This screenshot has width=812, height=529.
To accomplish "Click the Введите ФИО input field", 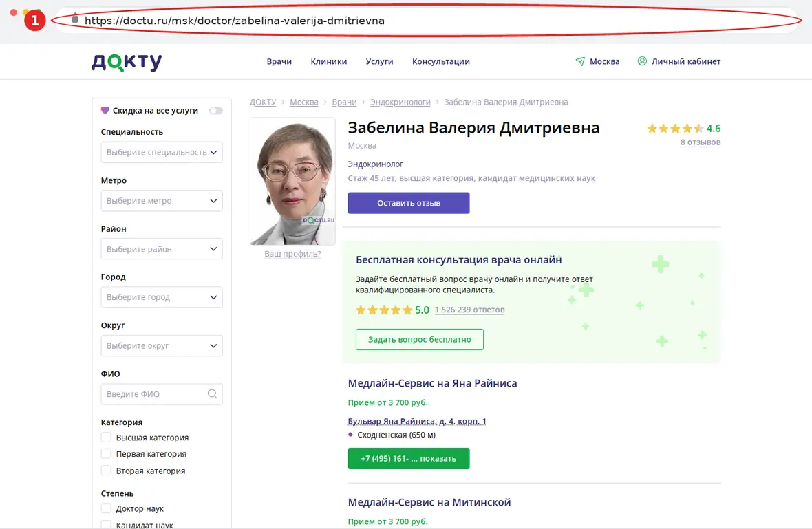I will 162,394.
